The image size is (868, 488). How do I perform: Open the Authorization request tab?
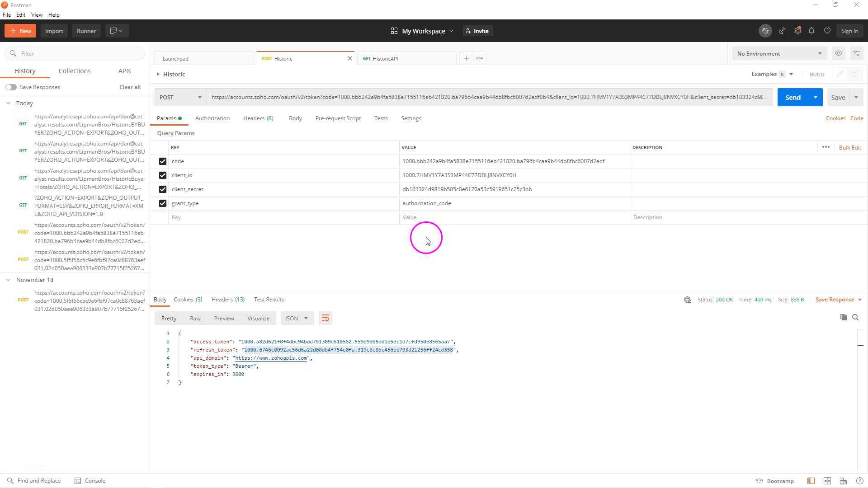212,118
